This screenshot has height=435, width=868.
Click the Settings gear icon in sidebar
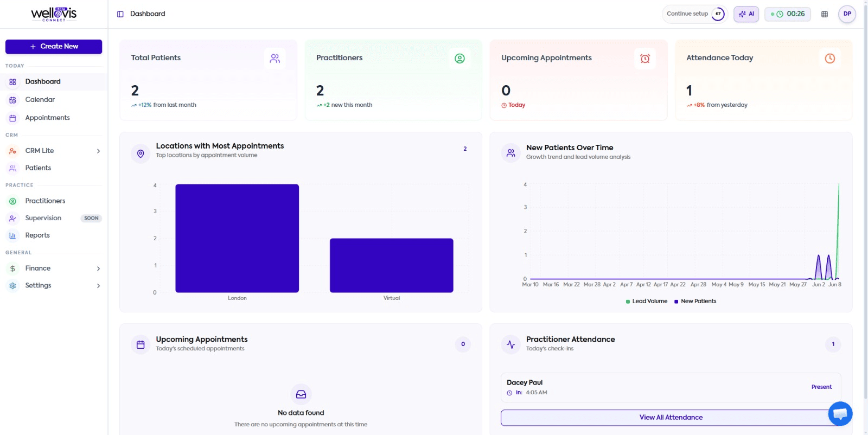(12, 285)
